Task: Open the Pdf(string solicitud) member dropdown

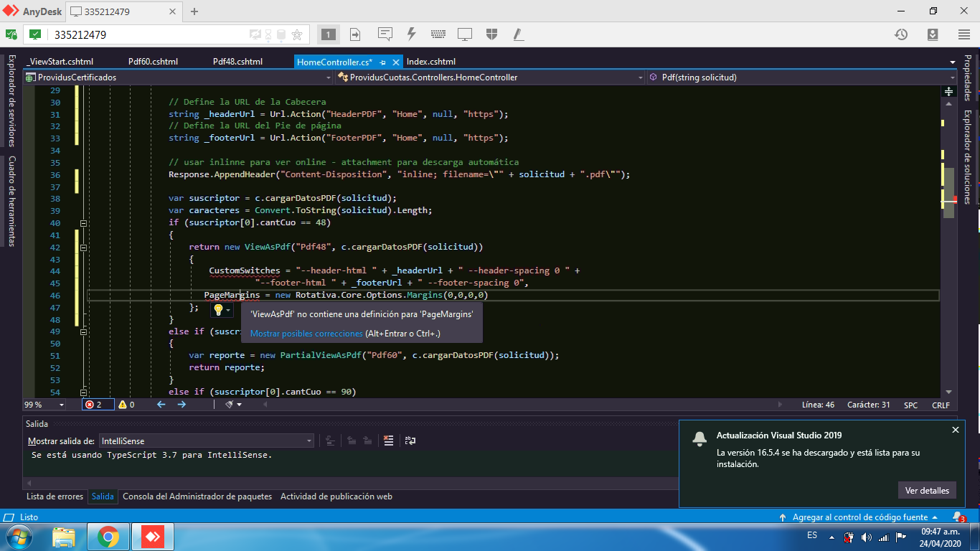Action: 801,77
